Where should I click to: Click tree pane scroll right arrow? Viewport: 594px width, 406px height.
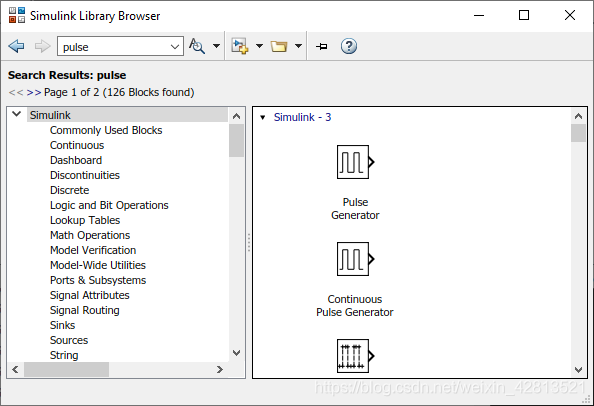220,369
